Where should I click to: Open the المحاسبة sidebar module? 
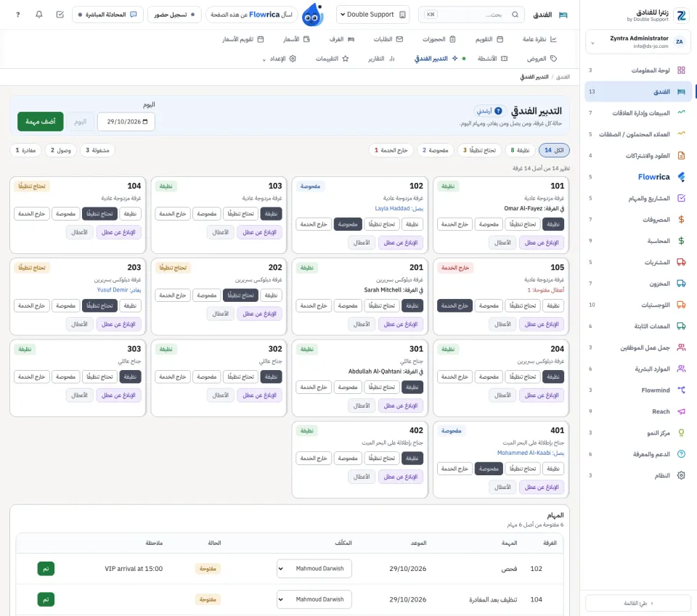click(638, 241)
